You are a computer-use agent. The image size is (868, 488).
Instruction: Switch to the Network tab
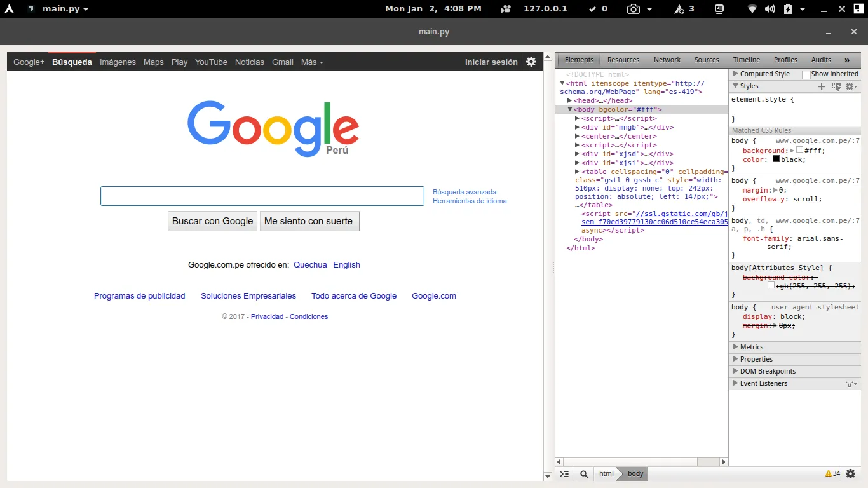click(667, 60)
